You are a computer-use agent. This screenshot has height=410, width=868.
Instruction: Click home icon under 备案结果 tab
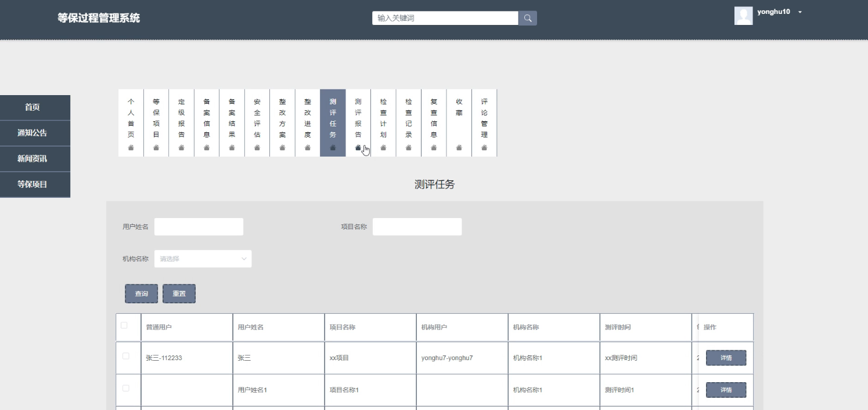click(x=232, y=148)
